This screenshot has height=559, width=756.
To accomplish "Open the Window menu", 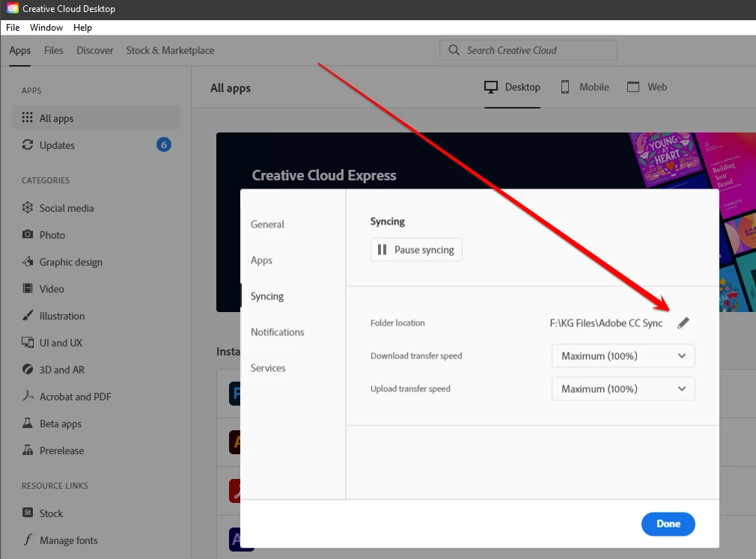I will pyautogui.click(x=46, y=28).
